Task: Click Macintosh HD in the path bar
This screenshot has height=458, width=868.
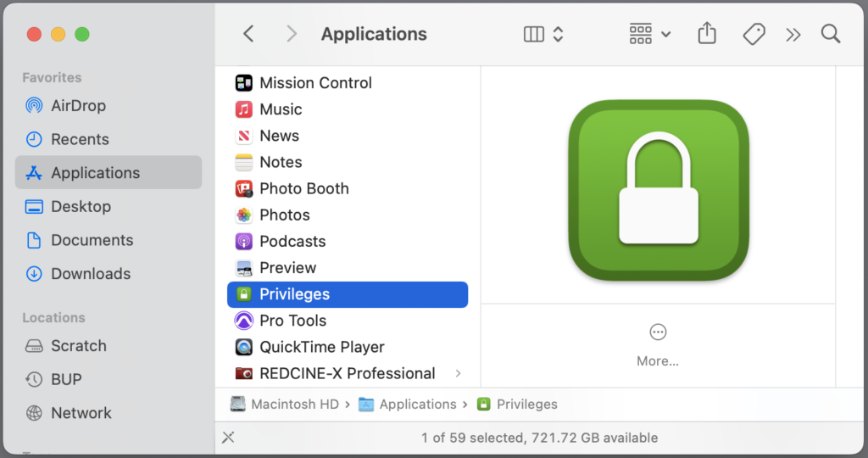Action: tap(285, 405)
